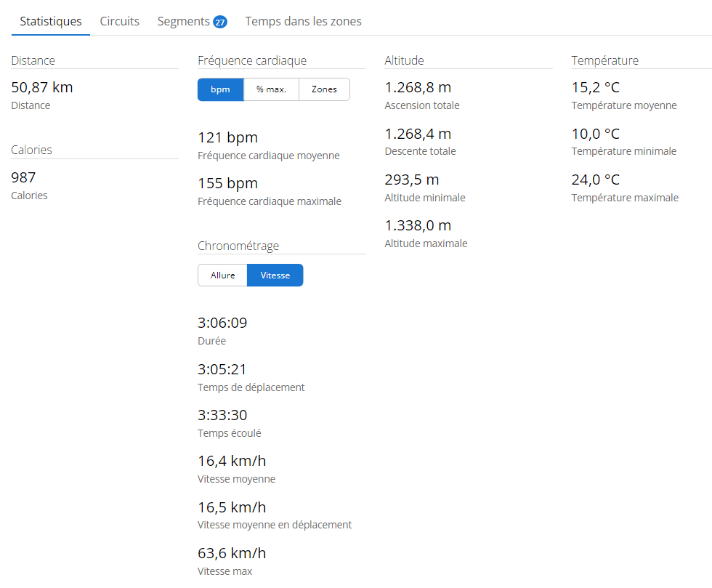Click the 1.268,8 m total ascent value

coord(418,88)
